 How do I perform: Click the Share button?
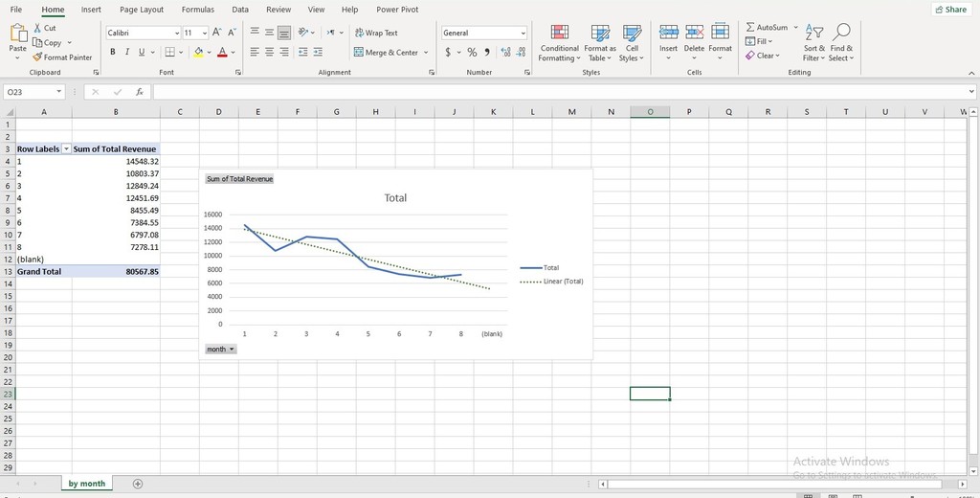coord(952,10)
